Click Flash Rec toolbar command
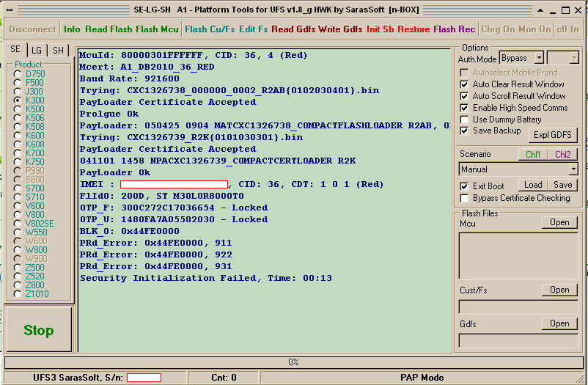The height and width of the screenshot is (385, 588). click(x=454, y=29)
